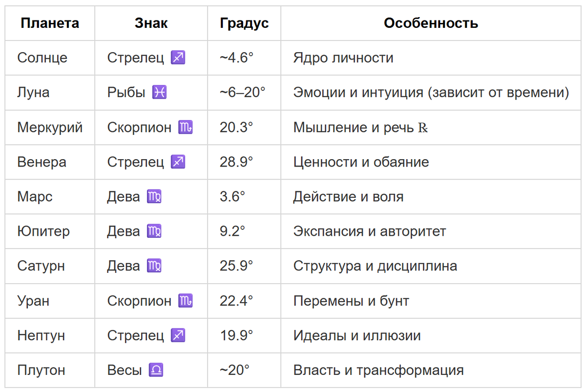586x392 pixels.
Task: Click the Virgo symbol in the Марс row
Action: point(154,197)
